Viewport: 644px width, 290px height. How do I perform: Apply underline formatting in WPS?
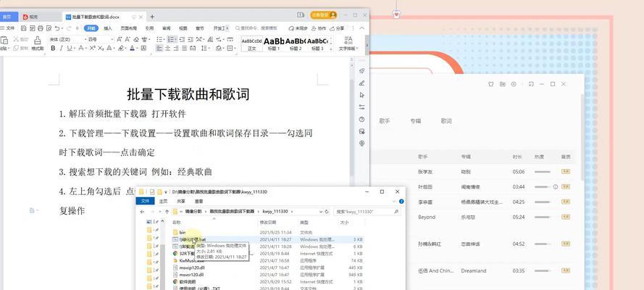(x=70, y=49)
